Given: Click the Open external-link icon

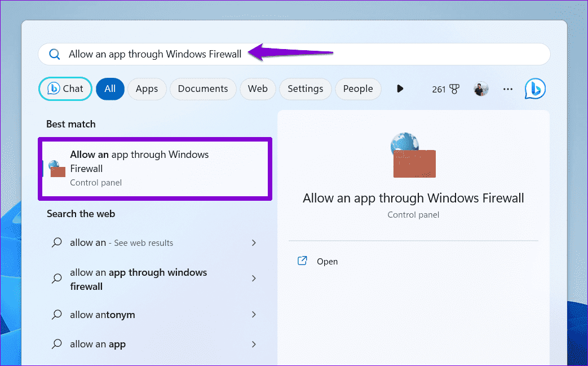Looking at the screenshot, I should [302, 261].
